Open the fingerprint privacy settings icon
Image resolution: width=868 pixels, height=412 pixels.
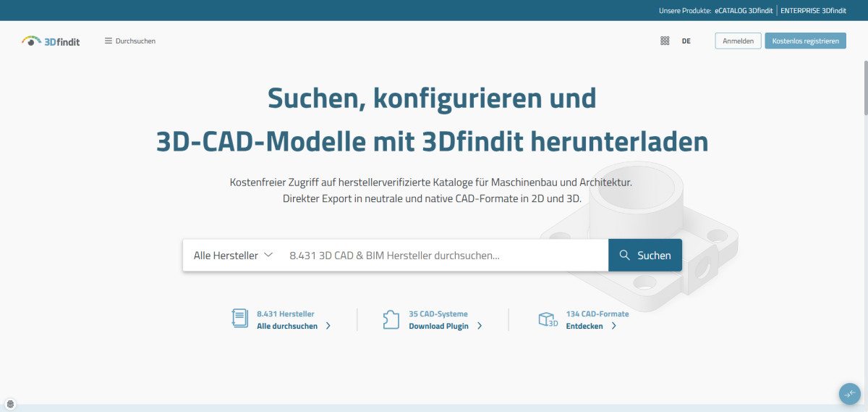[x=10, y=404]
